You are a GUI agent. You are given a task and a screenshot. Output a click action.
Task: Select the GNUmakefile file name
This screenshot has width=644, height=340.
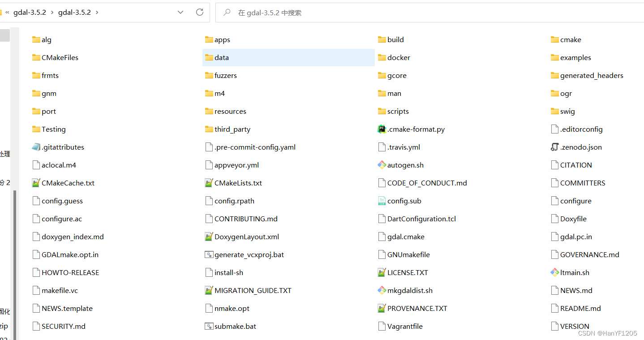click(x=408, y=254)
